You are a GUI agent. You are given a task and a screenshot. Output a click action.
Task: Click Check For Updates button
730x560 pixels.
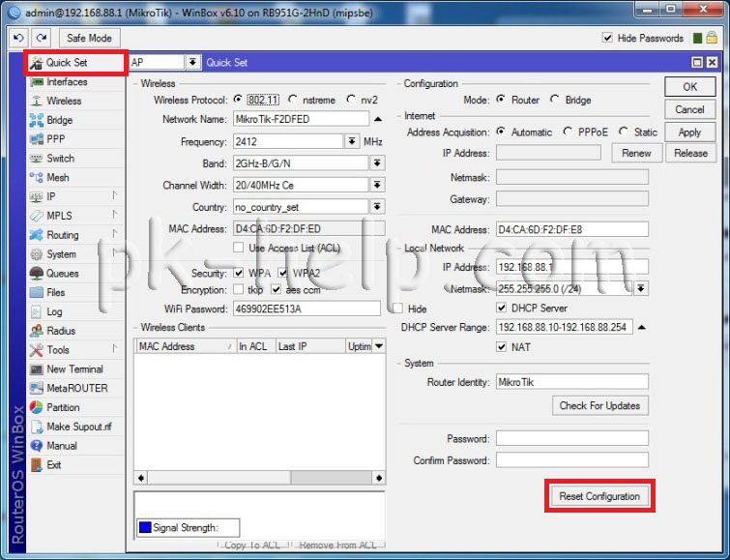coord(600,405)
